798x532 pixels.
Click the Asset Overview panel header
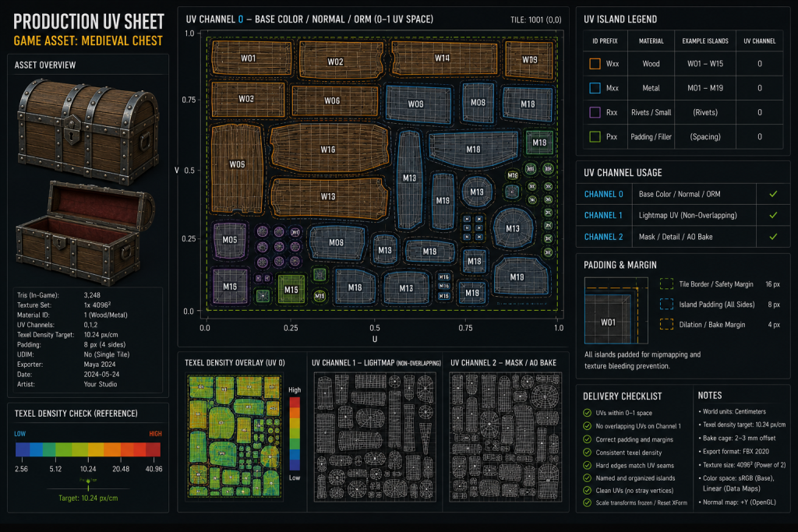(x=44, y=65)
